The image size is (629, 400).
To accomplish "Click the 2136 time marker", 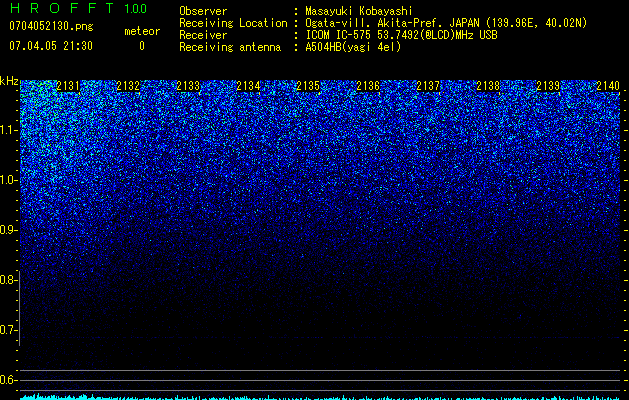I will pos(368,86).
